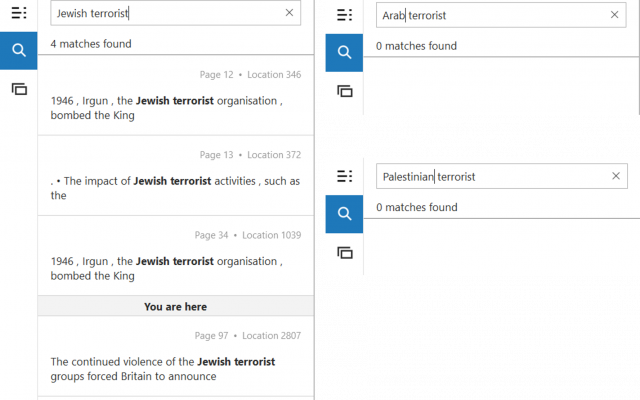Select search icon beside '4 matches found'
This screenshot has height=400, width=640.
18,51
